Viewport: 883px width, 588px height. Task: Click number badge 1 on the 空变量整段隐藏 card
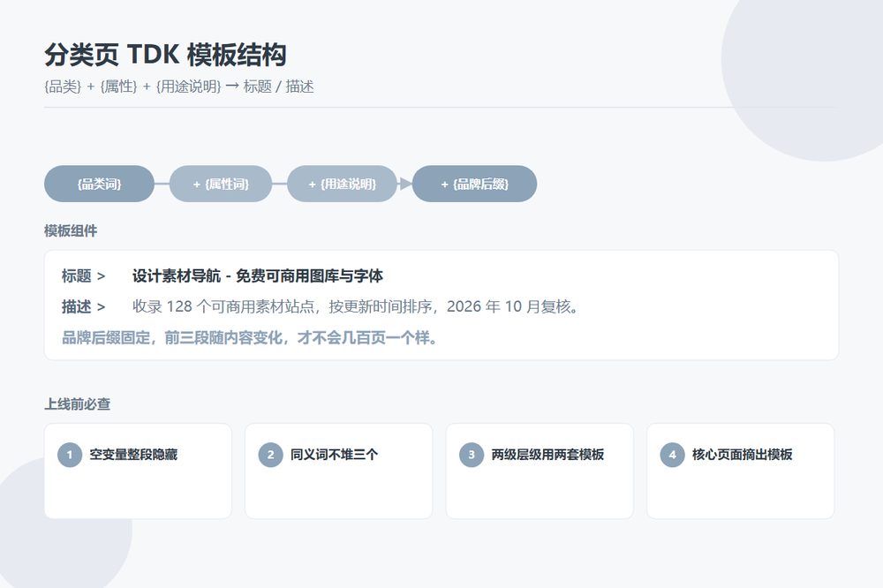coord(70,455)
